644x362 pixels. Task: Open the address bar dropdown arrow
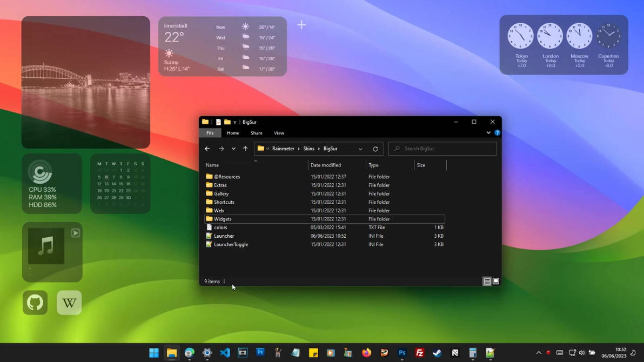point(360,149)
